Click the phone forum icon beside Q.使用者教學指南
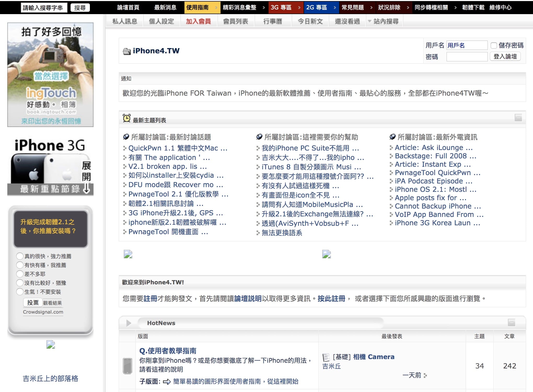 [x=128, y=366]
